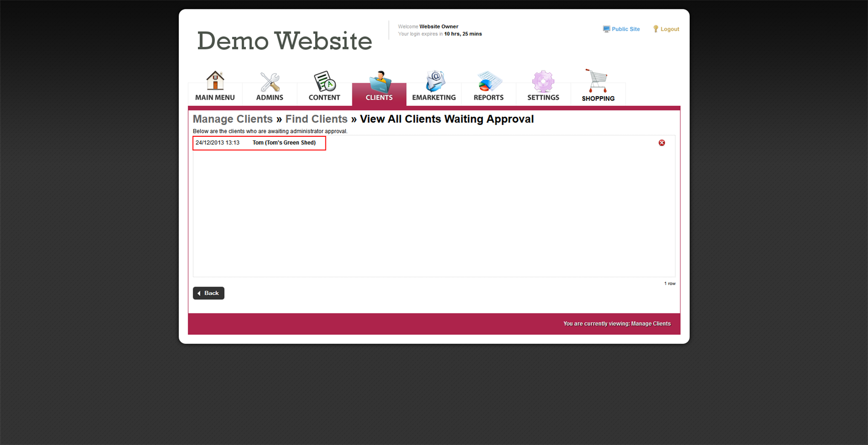Click the monitor icon beside Public Site
The width and height of the screenshot is (868, 445).
[606, 29]
